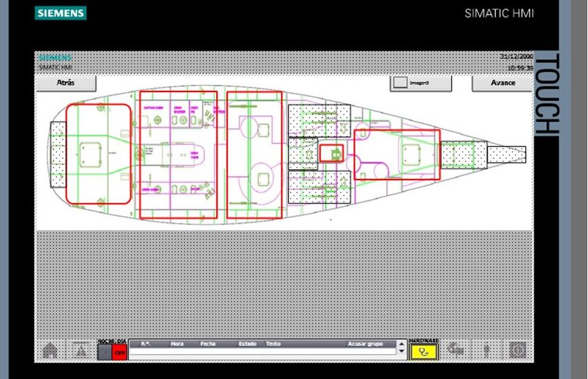Image resolution: width=588 pixels, height=379 pixels.
Task: Click the date 31/12/2000 display
Action: [516, 56]
